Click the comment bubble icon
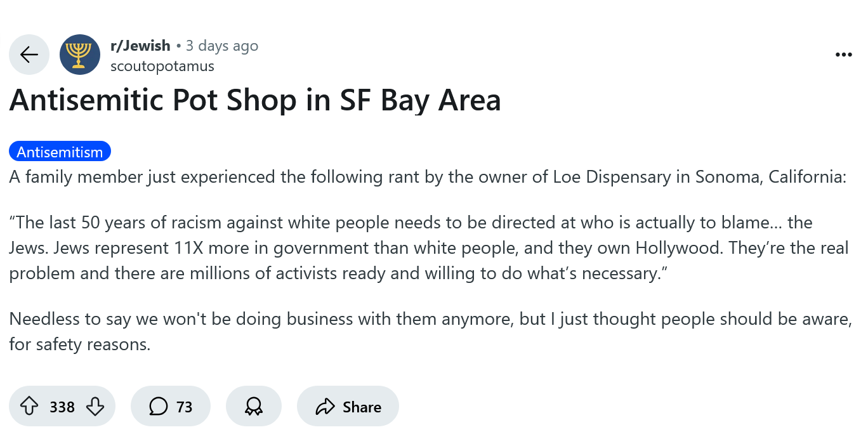Viewport: 868px width, 439px height. pyautogui.click(x=159, y=406)
